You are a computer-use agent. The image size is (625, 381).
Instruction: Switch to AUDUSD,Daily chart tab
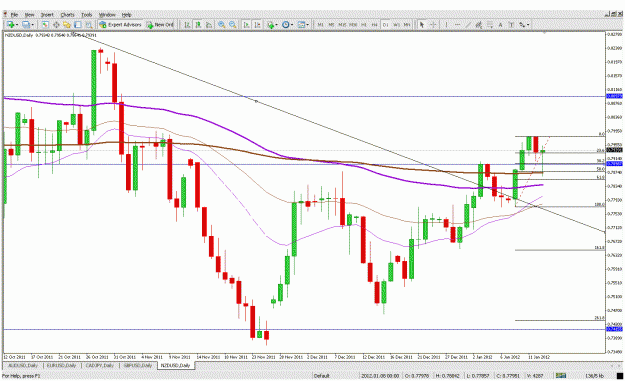23,365
